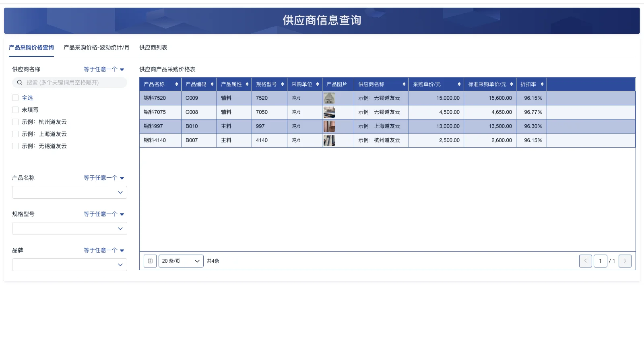Change 规格型号 match condition link
This screenshot has width=644, height=362.
[x=103, y=214]
